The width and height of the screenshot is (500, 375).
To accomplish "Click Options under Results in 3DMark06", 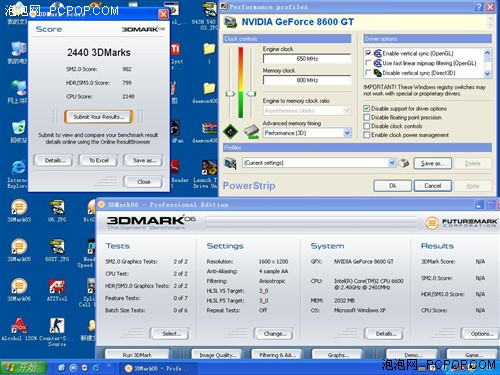I will 481,333.
